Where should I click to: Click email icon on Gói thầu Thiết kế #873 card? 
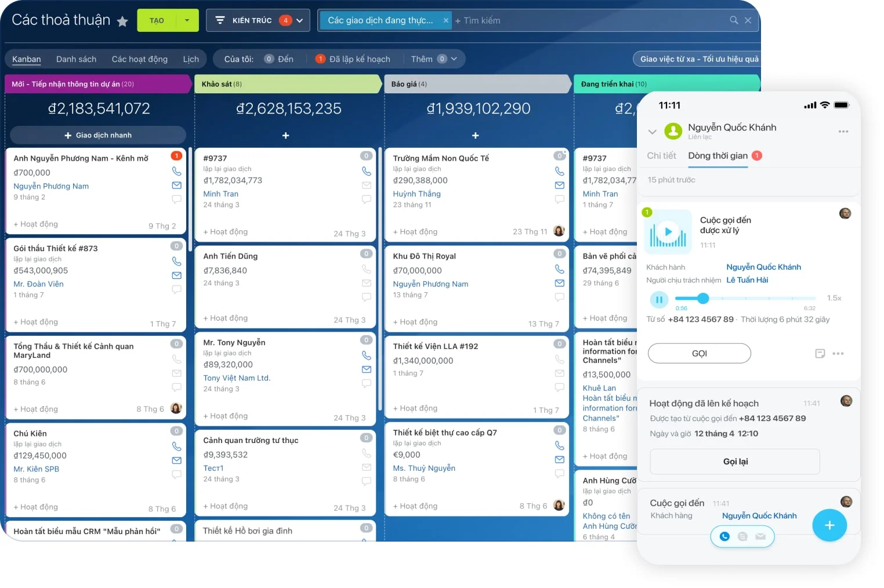(x=176, y=275)
